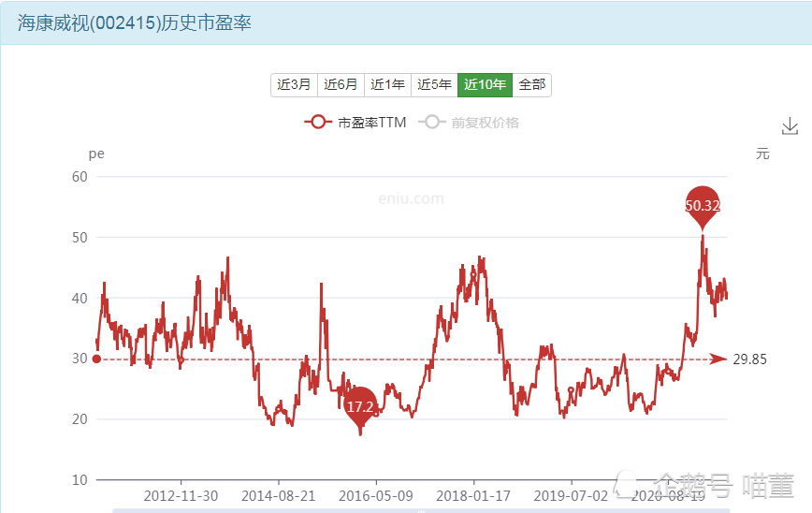Select the 近6月 time range

coord(341,85)
